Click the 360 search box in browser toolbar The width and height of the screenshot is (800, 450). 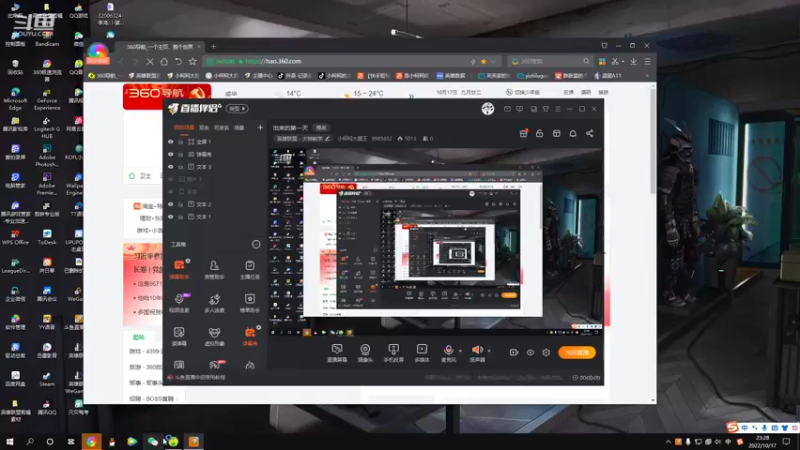pyautogui.click(x=551, y=62)
